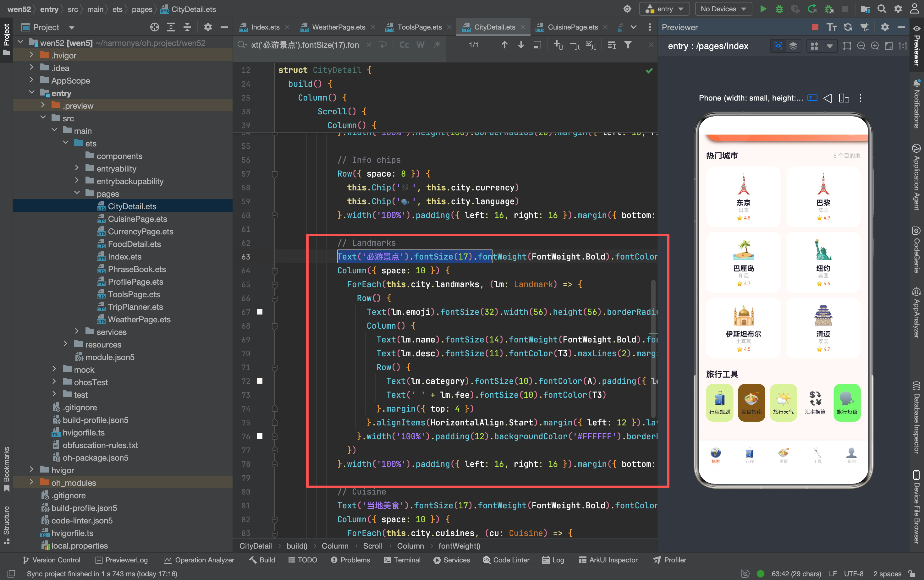Click the white color swatch on line 76
The width and height of the screenshot is (924, 580).
point(259,436)
